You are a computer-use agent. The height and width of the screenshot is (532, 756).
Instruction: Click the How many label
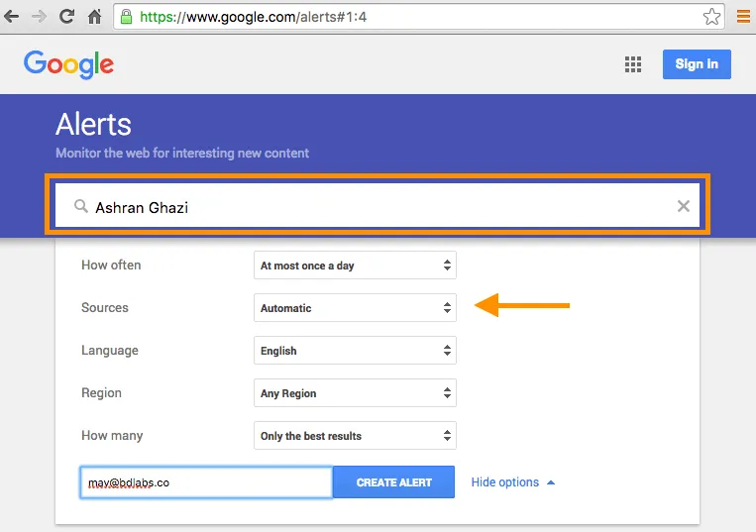click(x=112, y=436)
